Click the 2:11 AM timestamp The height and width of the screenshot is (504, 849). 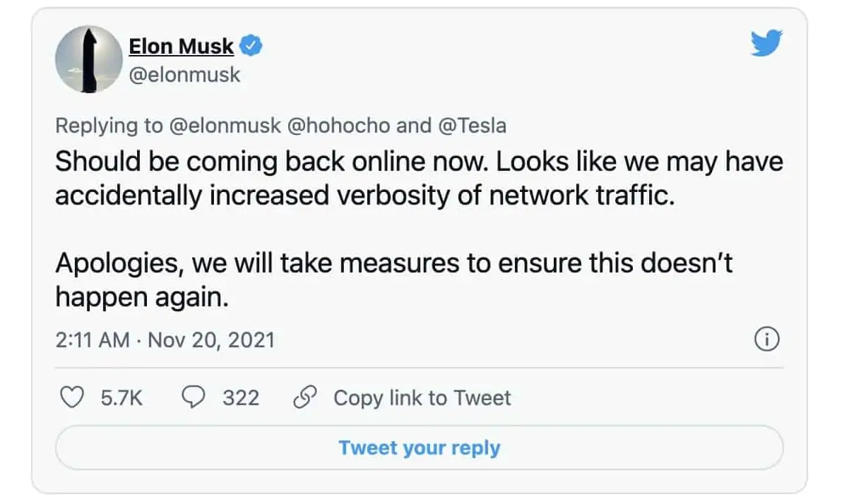coord(92,340)
